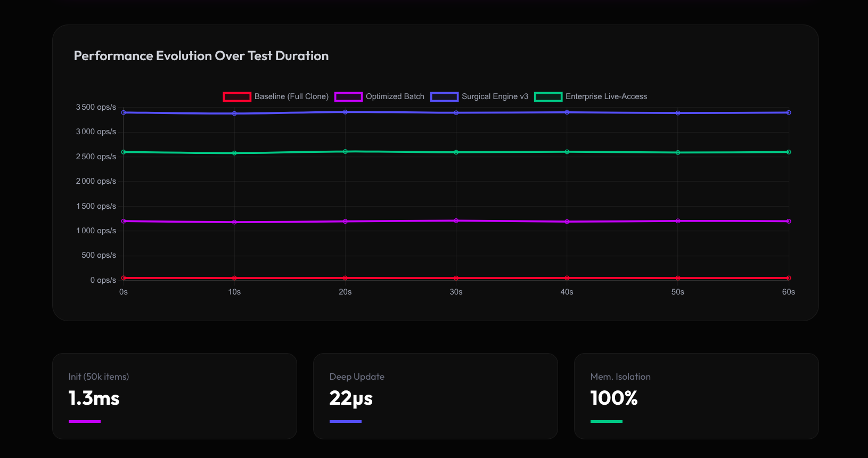Click the Enterprise Live-Access point at 0s
Viewport: 868px width, 458px height.
click(x=124, y=152)
